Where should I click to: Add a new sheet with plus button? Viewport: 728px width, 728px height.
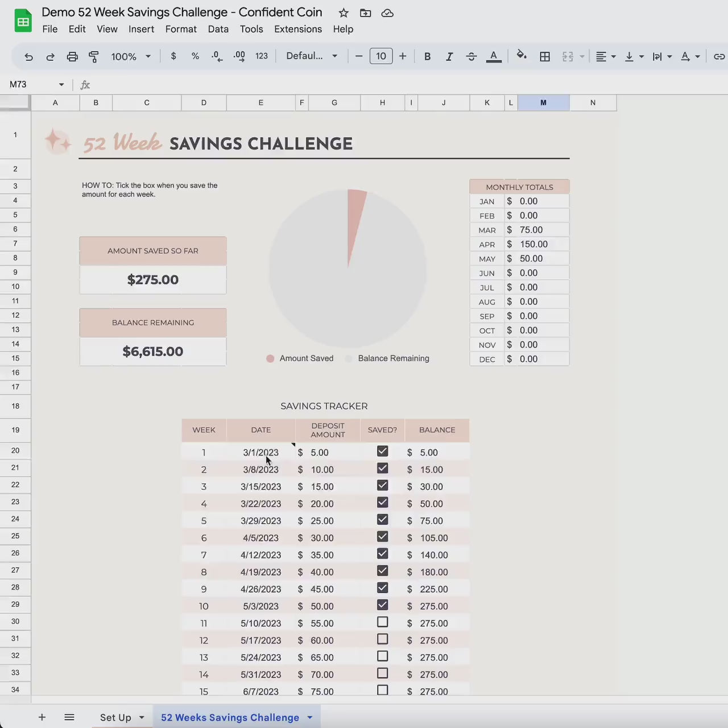coord(42,717)
